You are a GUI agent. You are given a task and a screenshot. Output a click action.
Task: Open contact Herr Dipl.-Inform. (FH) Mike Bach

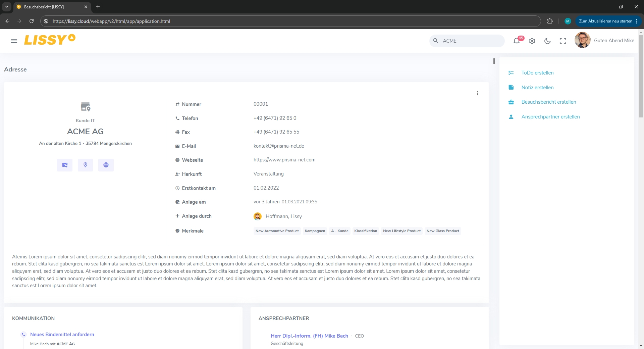(x=309, y=336)
